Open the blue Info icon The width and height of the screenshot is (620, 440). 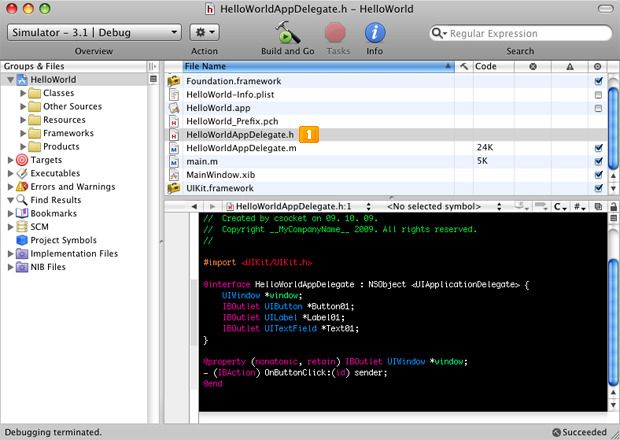(374, 33)
